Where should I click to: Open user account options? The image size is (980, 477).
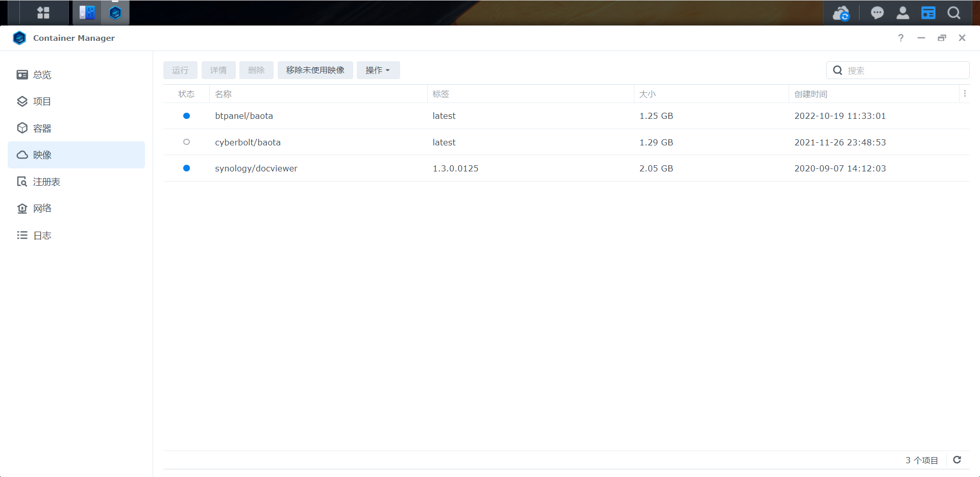tap(902, 13)
